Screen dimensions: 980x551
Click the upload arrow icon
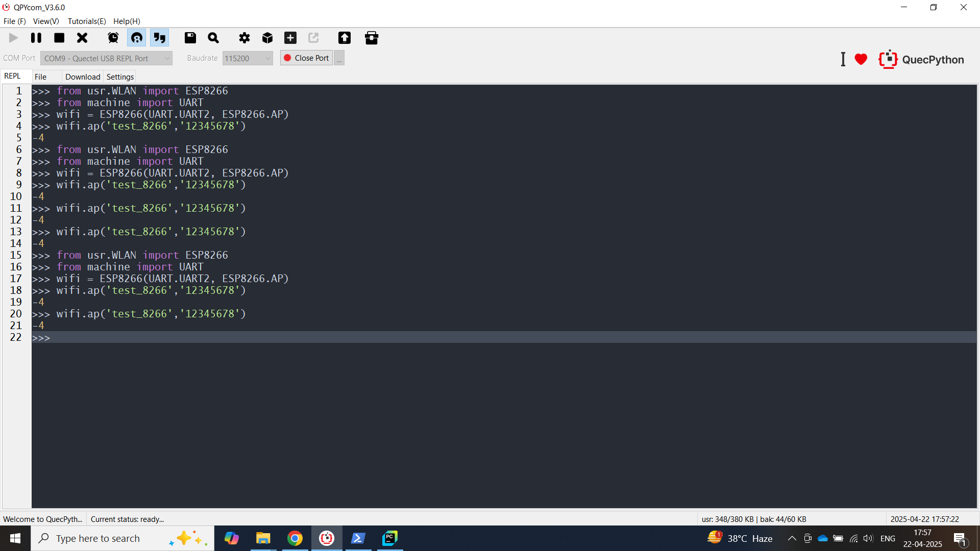point(345,38)
